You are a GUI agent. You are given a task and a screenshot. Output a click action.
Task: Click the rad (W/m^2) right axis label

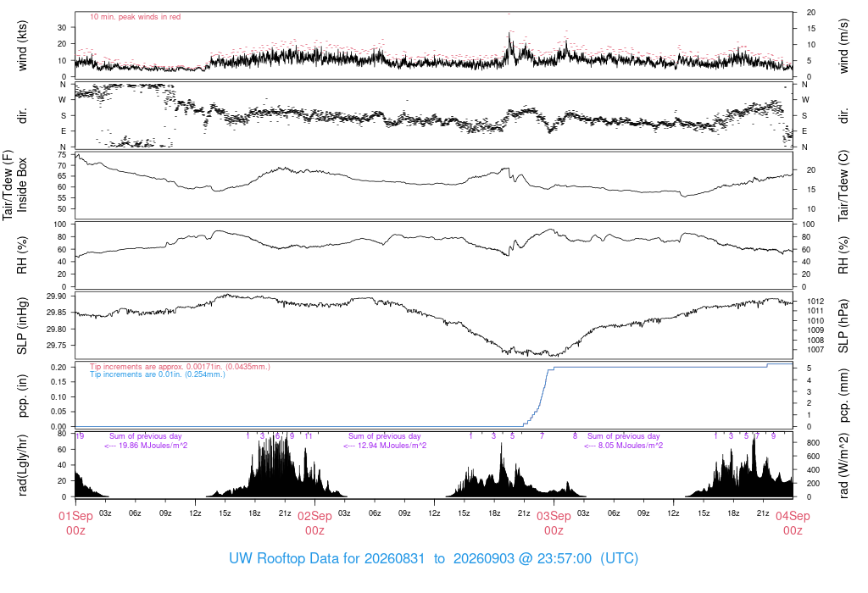(x=843, y=465)
